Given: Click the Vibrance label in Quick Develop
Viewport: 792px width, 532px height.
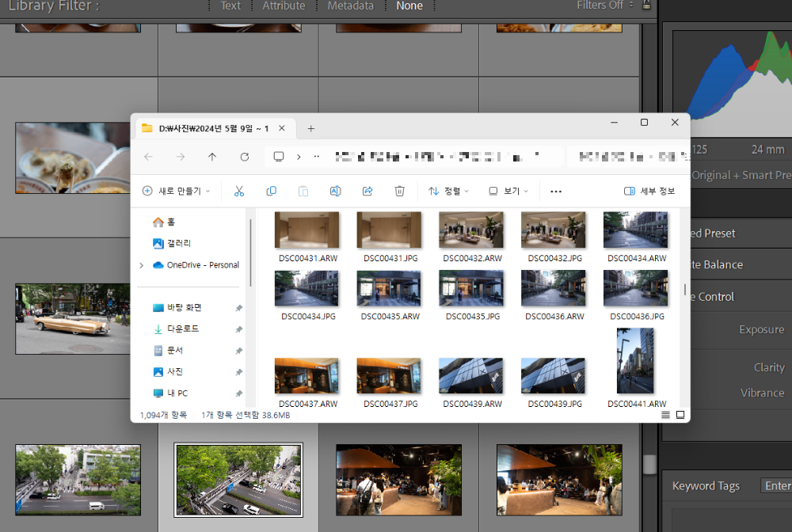Looking at the screenshot, I should click(x=762, y=393).
